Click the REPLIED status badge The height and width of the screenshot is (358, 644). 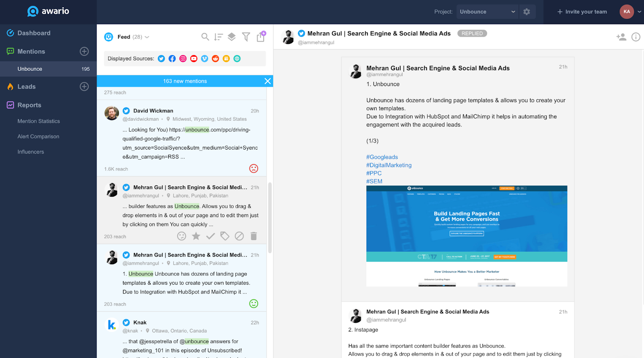click(x=472, y=33)
